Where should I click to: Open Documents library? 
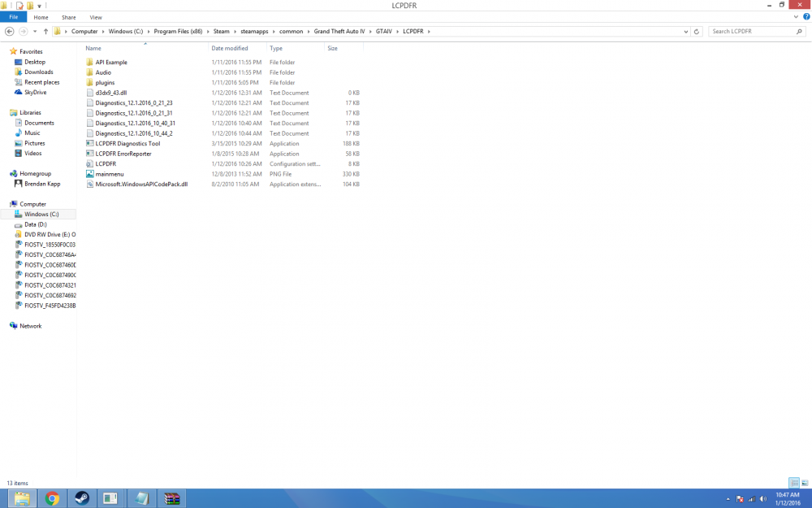coord(39,123)
